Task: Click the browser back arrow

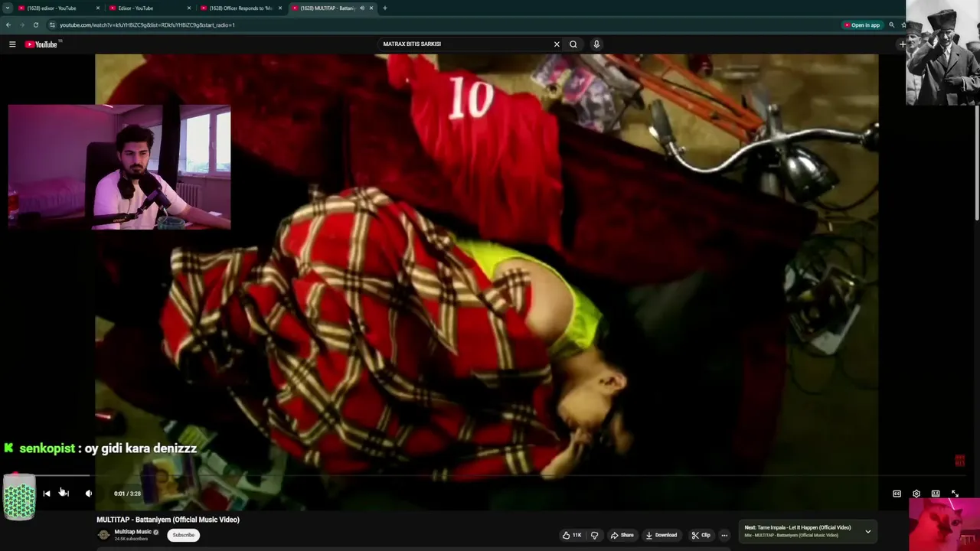Action: [x=8, y=24]
